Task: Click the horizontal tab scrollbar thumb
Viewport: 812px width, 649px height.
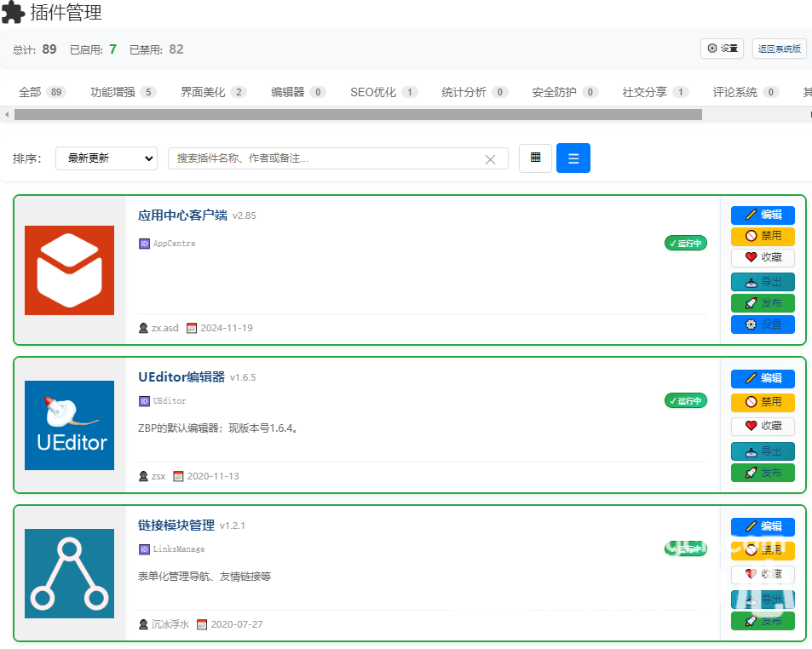Action: (x=358, y=114)
